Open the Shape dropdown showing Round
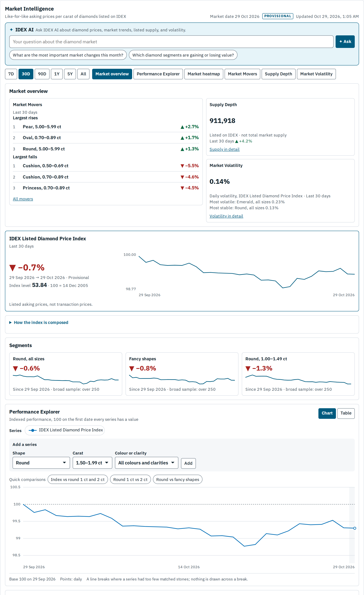The height and width of the screenshot is (595, 364). (41, 463)
